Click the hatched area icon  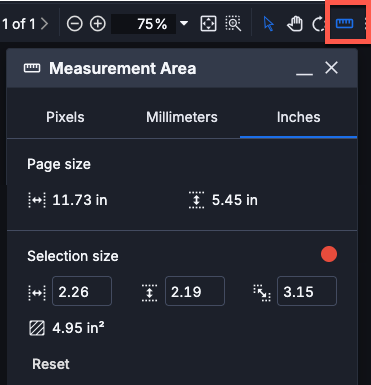tap(37, 328)
